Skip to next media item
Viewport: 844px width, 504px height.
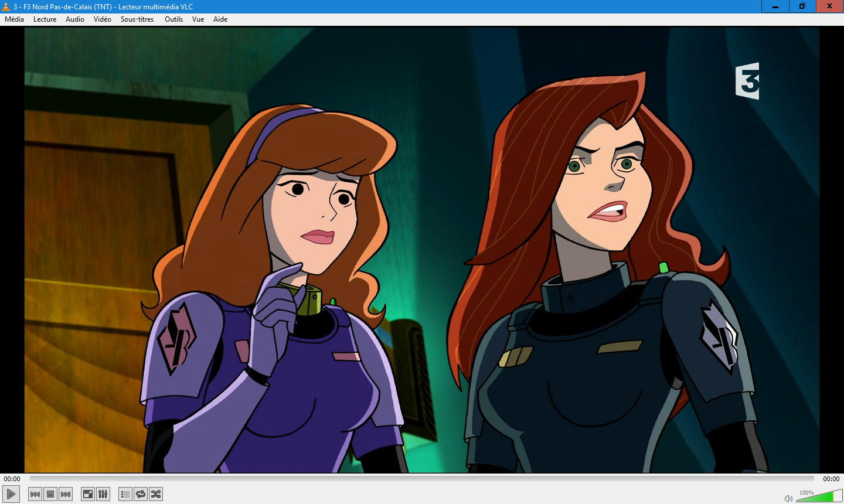[66, 494]
